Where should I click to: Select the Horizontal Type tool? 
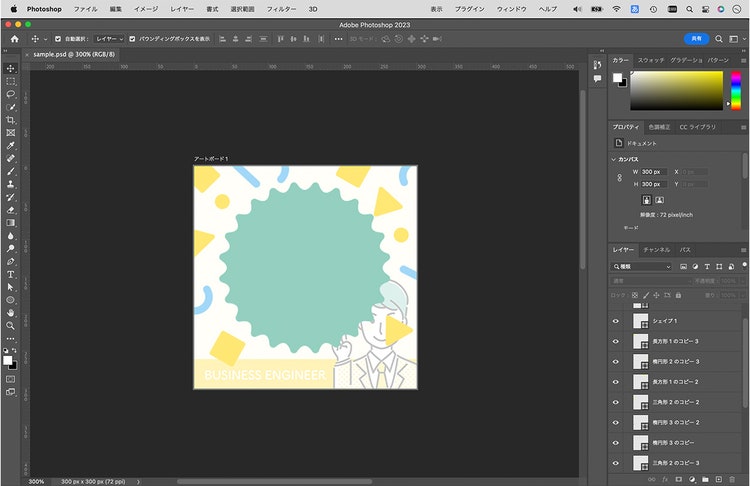point(11,275)
